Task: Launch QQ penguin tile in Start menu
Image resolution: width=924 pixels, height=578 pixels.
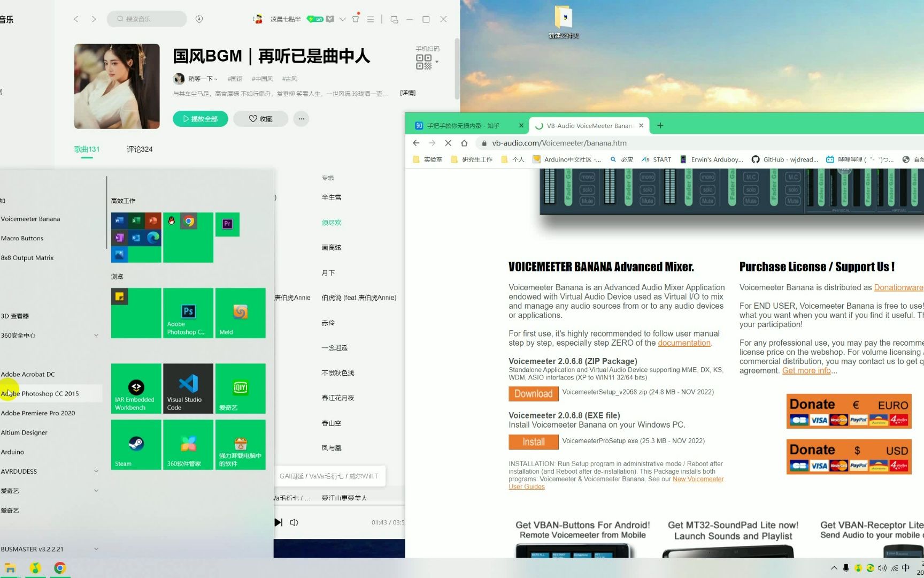Action: 172,220
